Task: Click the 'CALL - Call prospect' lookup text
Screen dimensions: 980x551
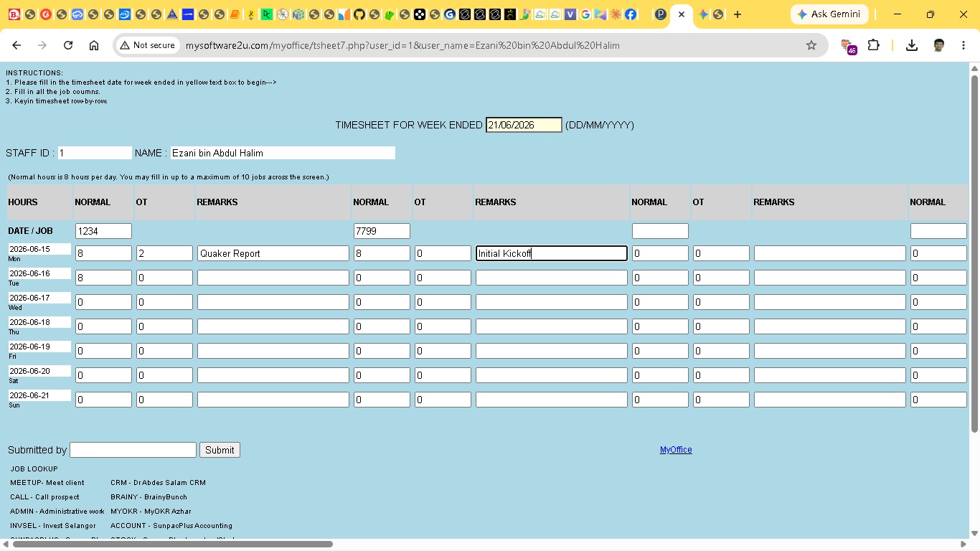Action: click(x=44, y=497)
